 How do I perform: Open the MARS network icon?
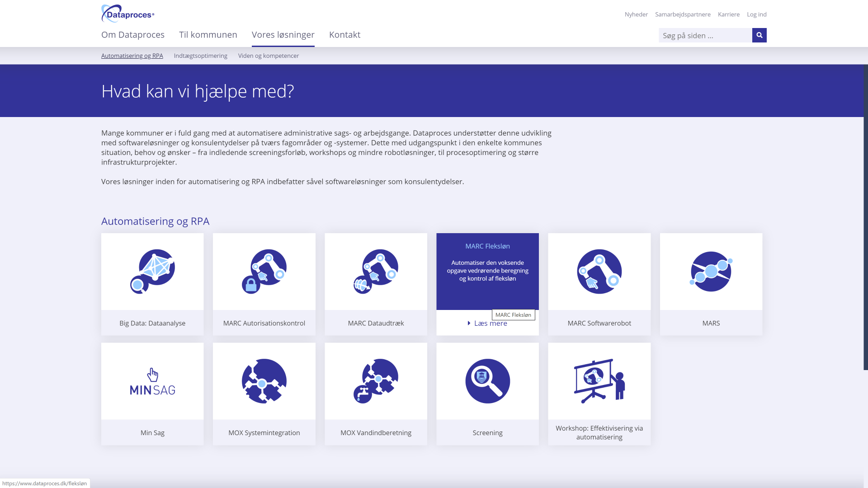[x=711, y=272]
